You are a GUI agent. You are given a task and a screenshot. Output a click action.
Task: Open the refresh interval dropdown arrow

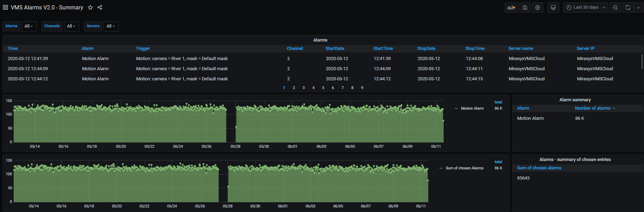click(x=638, y=7)
